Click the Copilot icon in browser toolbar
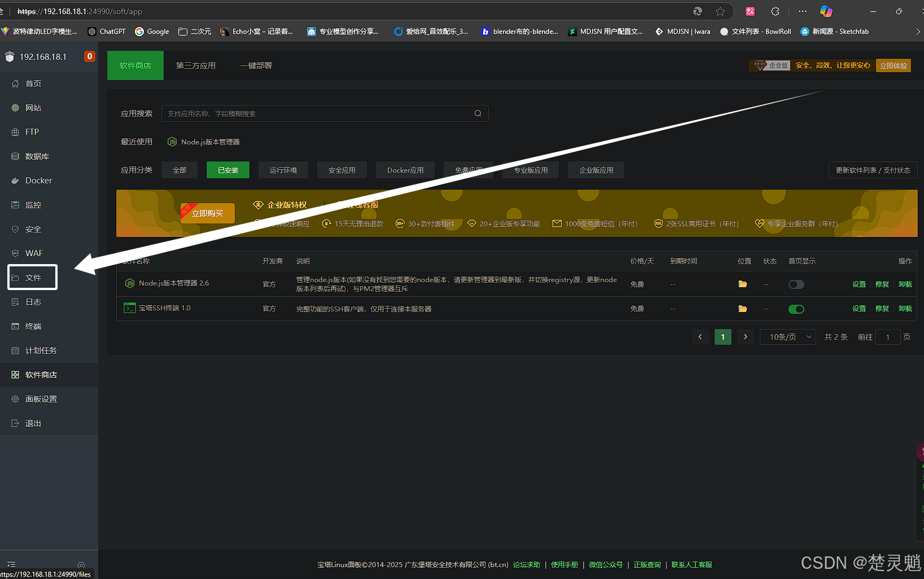The height and width of the screenshot is (579, 924). pos(826,11)
